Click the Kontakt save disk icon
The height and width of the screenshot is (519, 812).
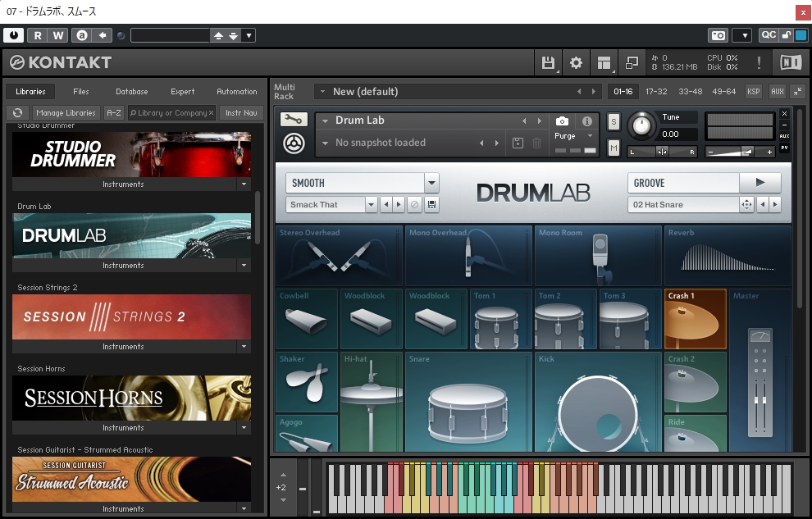(x=548, y=63)
